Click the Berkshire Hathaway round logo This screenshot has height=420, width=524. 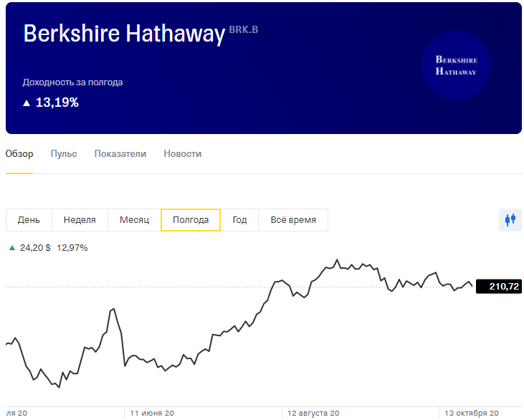[x=456, y=65]
